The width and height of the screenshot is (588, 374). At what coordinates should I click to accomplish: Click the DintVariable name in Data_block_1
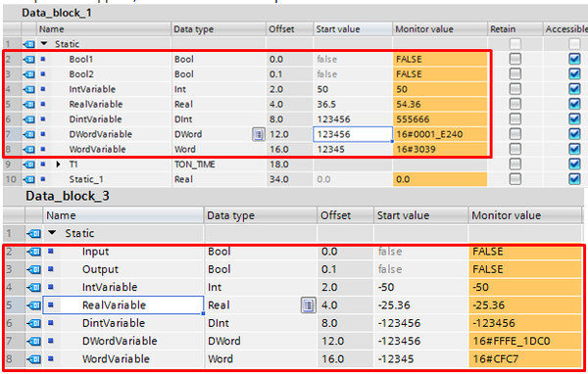[x=95, y=119]
